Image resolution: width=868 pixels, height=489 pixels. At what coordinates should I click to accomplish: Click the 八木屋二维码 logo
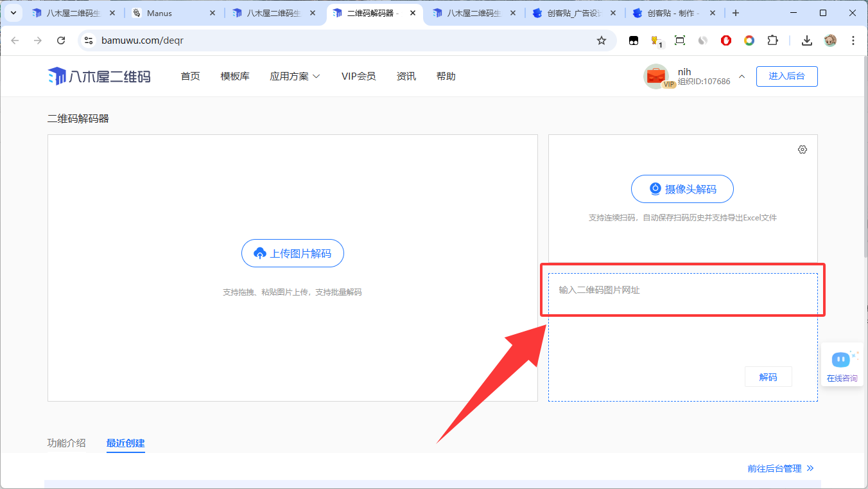point(100,76)
